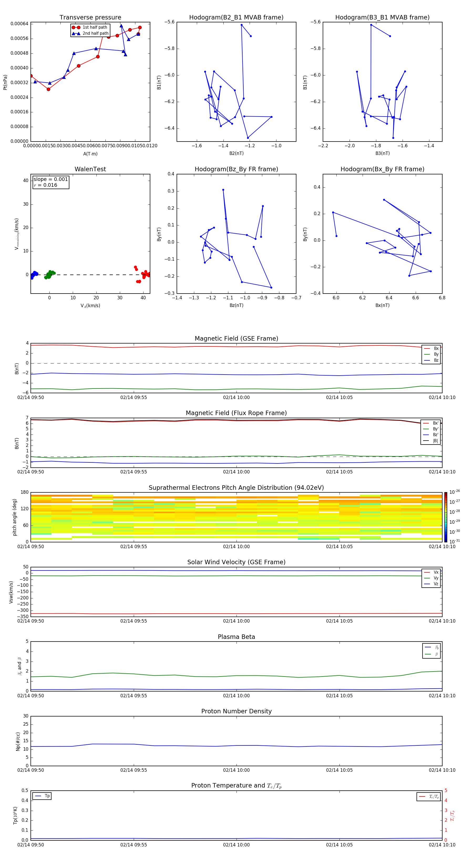Select the "Hodogram(B2_B1 MVAB frame)" title

(236, 18)
